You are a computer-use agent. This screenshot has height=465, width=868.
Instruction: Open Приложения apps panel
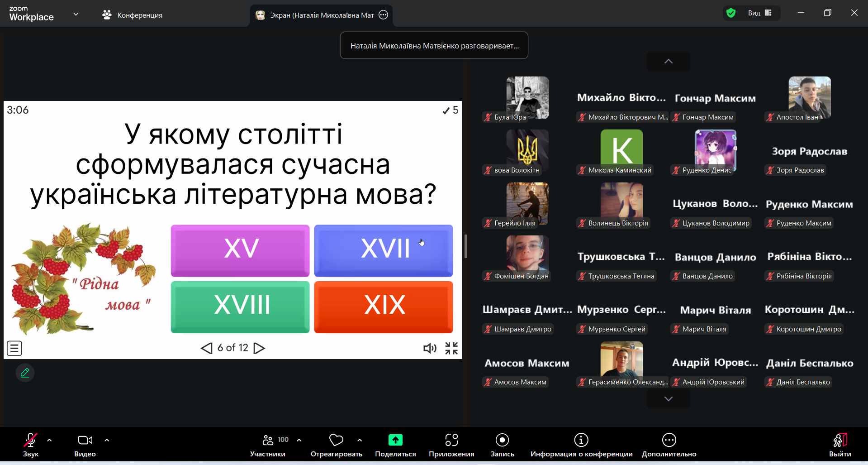[451, 445]
